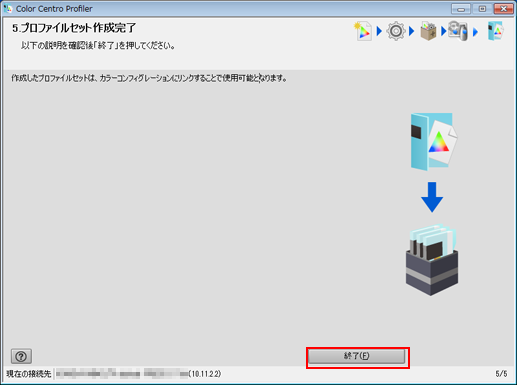Close the Color Centro Profiler window
The width and height of the screenshot is (517, 385).
(504, 9)
